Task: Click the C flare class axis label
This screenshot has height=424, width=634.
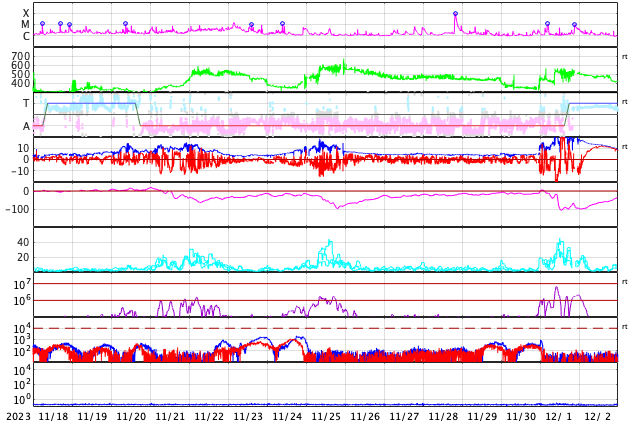Action: coord(26,37)
